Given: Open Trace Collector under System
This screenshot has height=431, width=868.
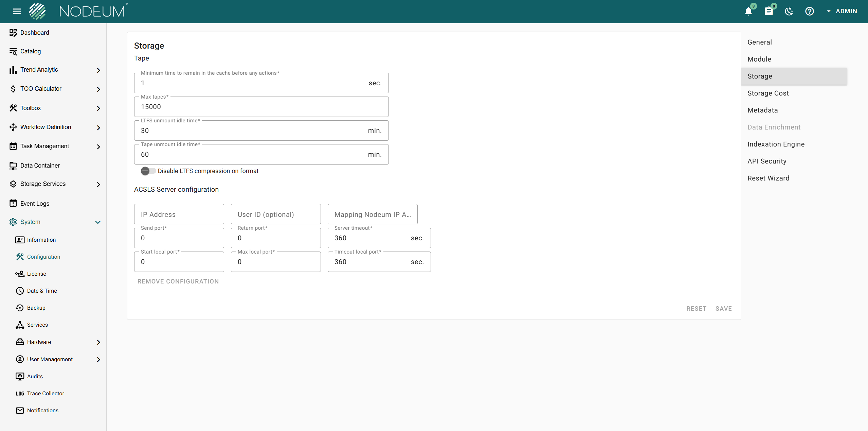Looking at the screenshot, I should 46,393.
